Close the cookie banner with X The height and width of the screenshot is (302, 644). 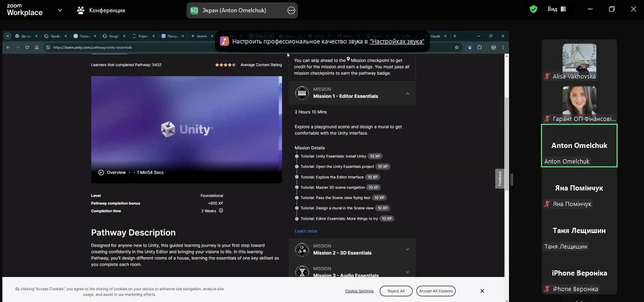click(482, 291)
